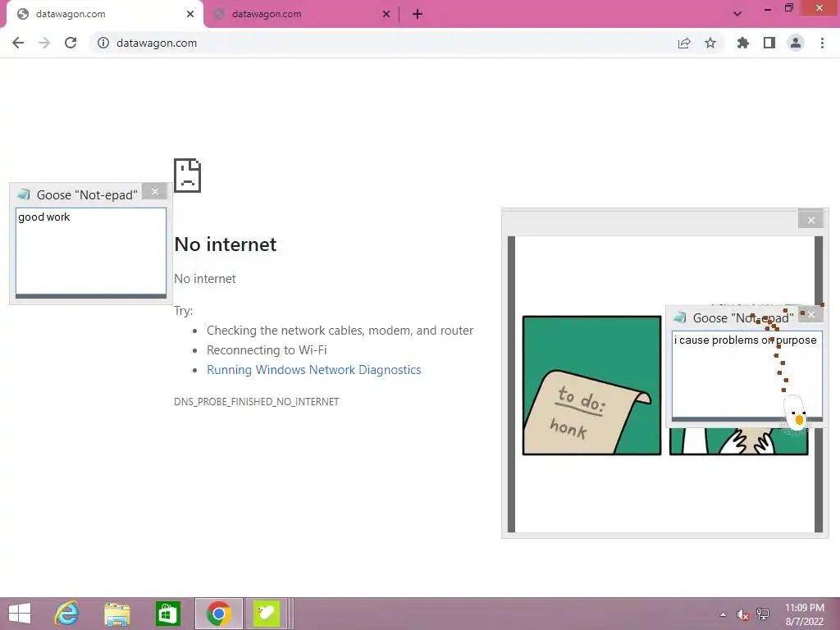Click the white goose on screen
This screenshot has height=630, width=840.
pos(795,413)
